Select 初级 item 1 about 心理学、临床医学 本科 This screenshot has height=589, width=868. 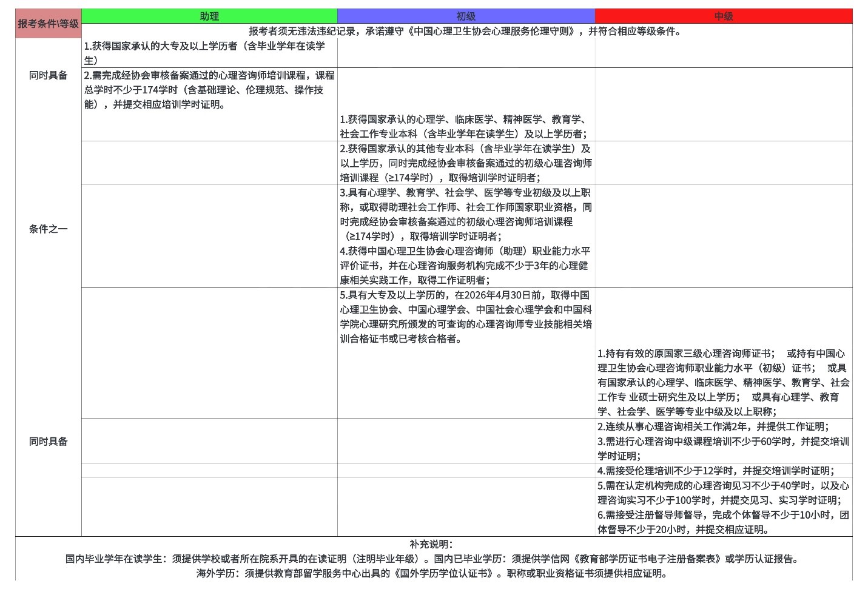pyautogui.click(x=465, y=127)
